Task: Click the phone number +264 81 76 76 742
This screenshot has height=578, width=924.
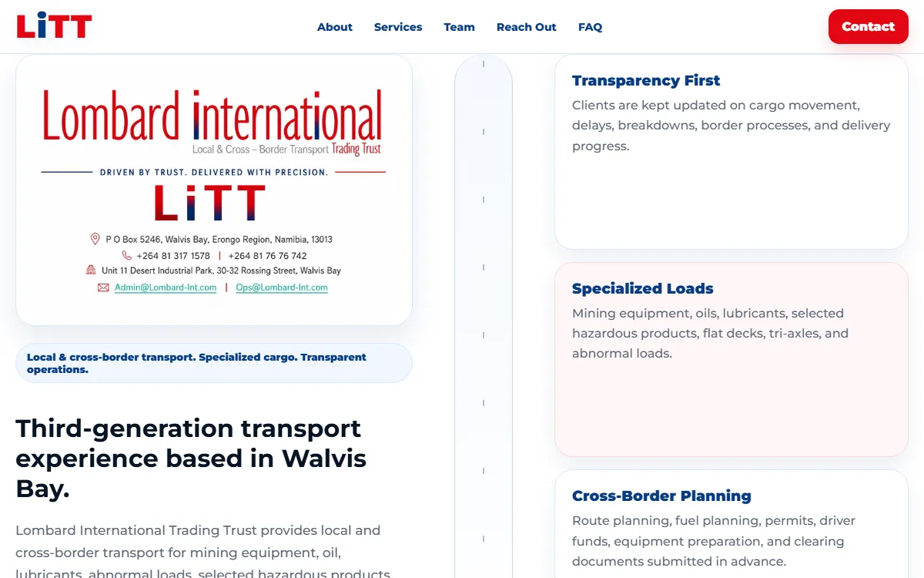Action: tap(267, 256)
